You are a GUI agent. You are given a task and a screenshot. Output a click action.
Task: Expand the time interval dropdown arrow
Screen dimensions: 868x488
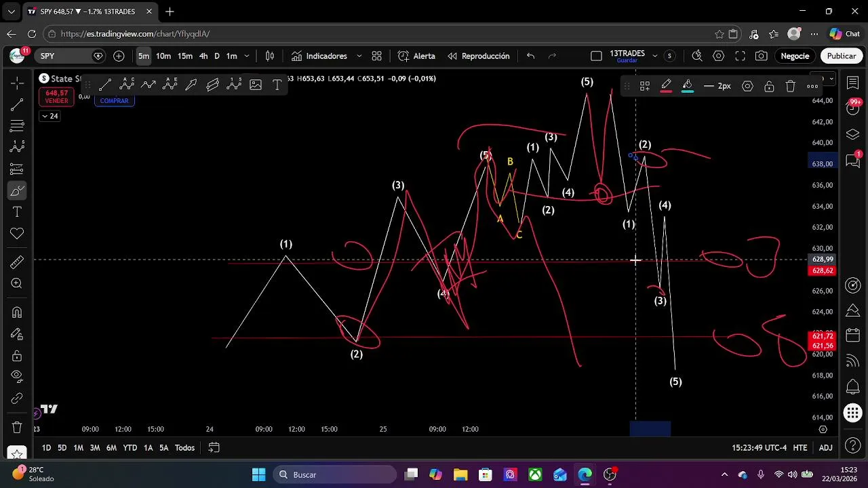[x=247, y=56]
